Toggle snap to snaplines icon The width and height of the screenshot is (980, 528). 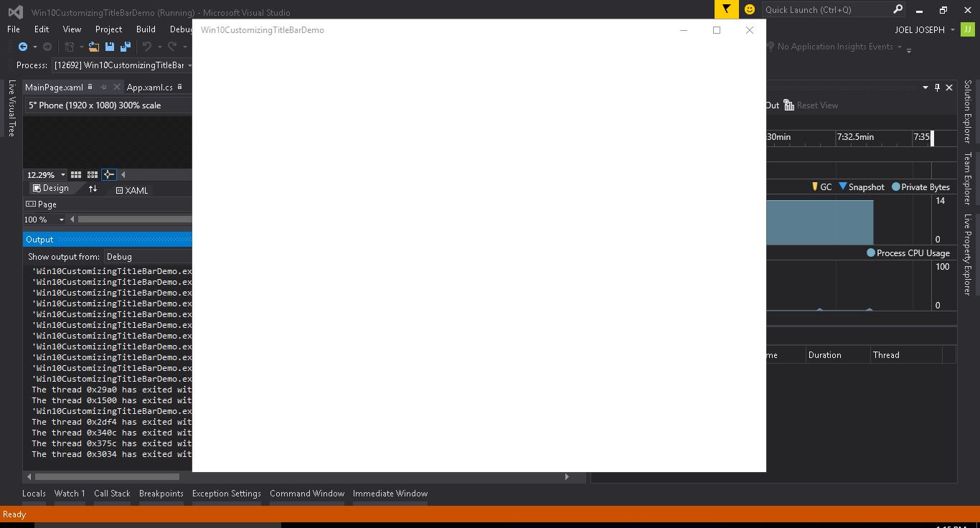(108, 174)
